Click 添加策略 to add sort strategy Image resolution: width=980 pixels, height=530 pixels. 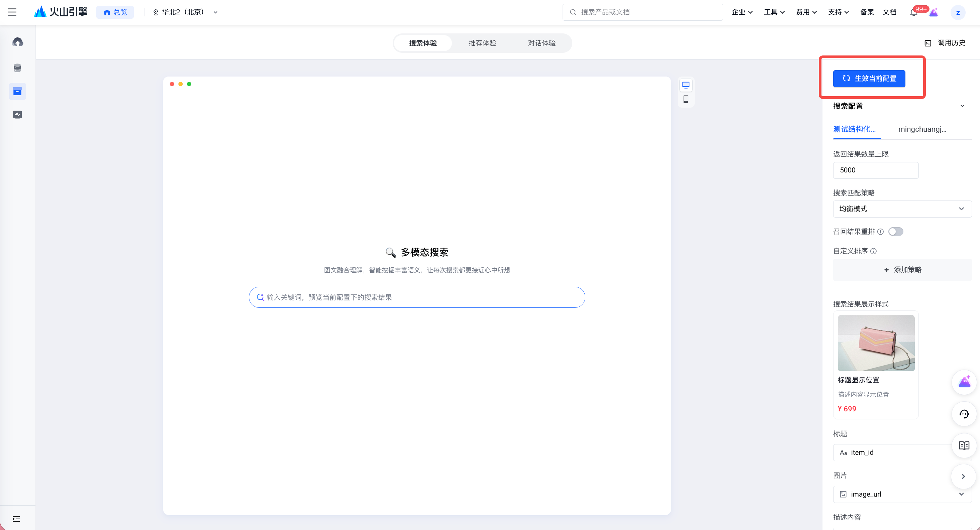[902, 270]
